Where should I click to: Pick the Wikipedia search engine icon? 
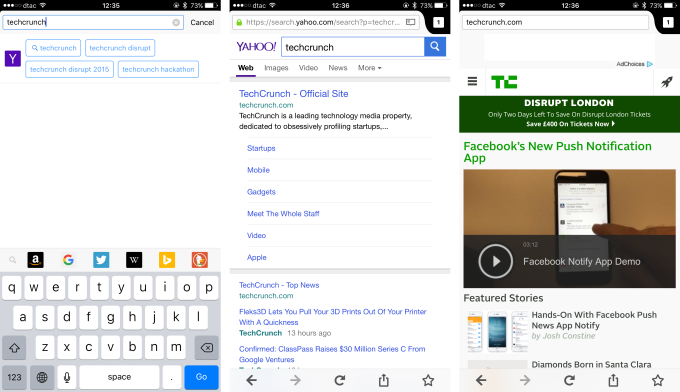click(x=134, y=260)
